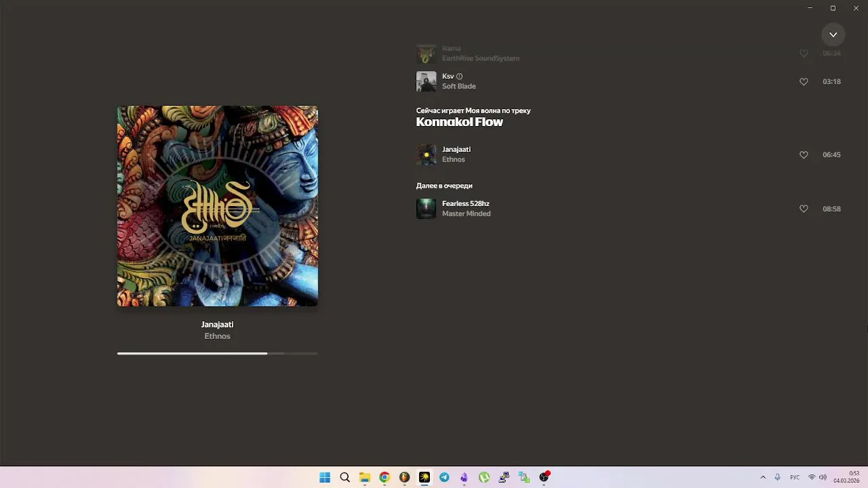This screenshot has width=868, height=488.
Task: Open the volume tray icon
Action: pyautogui.click(x=823, y=477)
